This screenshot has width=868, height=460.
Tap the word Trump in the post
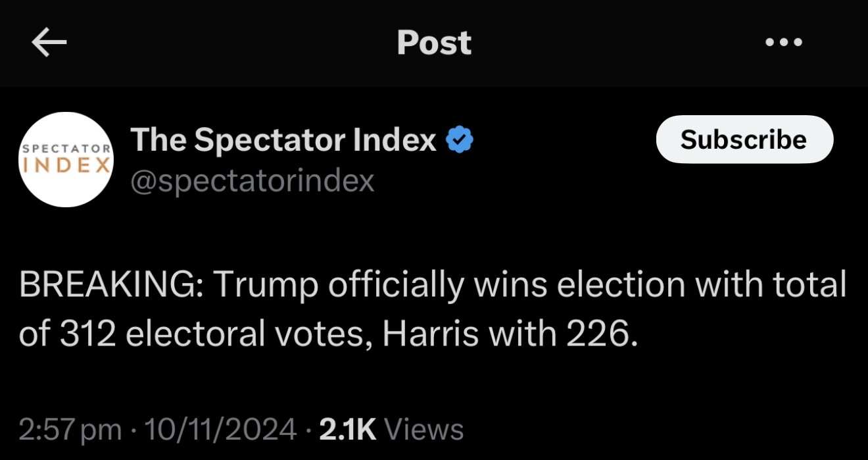coord(265,285)
